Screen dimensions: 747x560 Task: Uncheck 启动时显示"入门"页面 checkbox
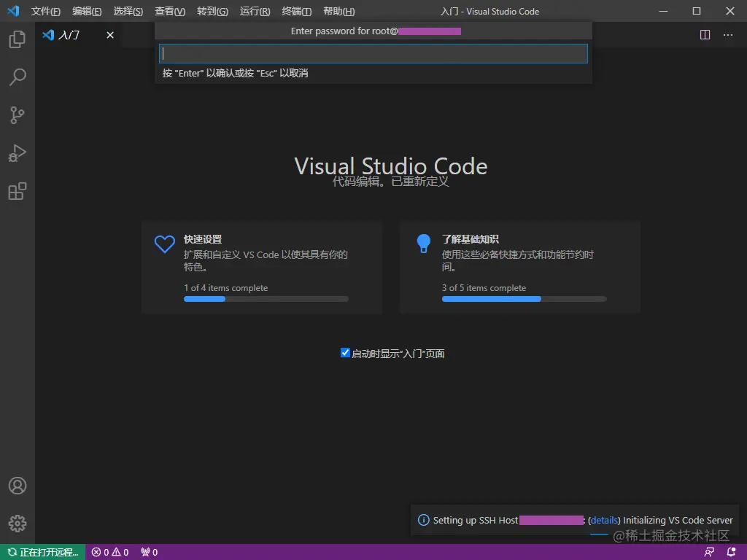[345, 353]
